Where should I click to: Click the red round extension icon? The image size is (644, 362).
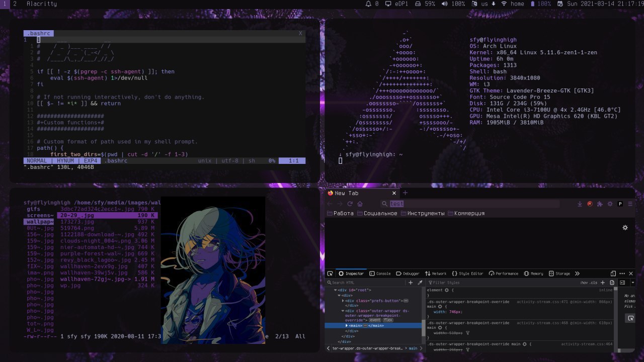click(590, 204)
